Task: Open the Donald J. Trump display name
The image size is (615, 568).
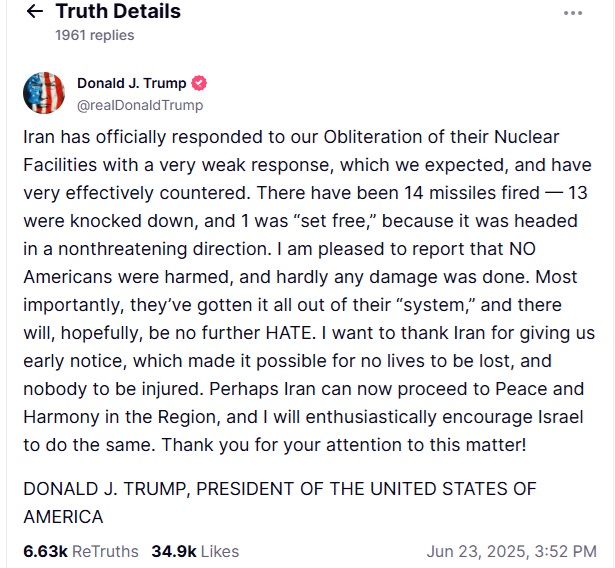Action: click(131, 83)
